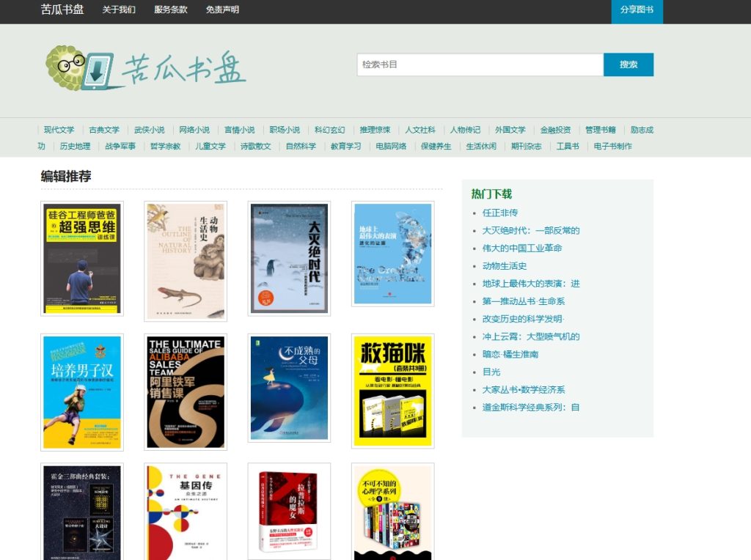
Task: Click the 阿里铁军销售课 book cover
Action: [x=186, y=391]
